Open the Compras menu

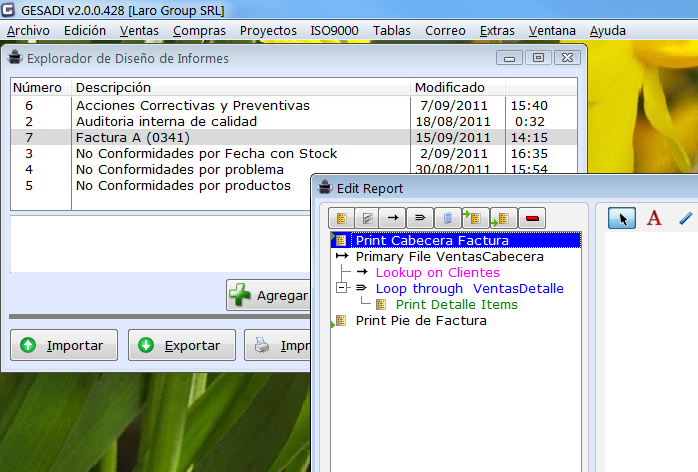[199, 31]
